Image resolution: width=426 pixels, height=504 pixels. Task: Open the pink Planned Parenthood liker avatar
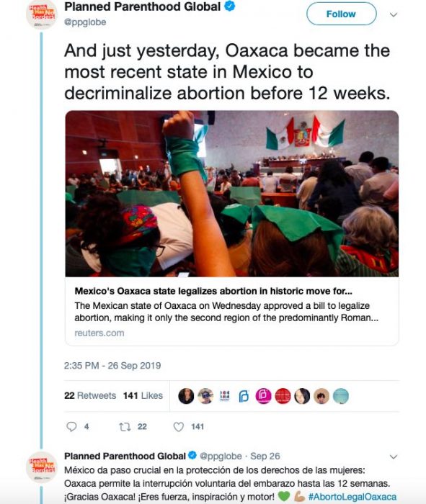click(263, 396)
